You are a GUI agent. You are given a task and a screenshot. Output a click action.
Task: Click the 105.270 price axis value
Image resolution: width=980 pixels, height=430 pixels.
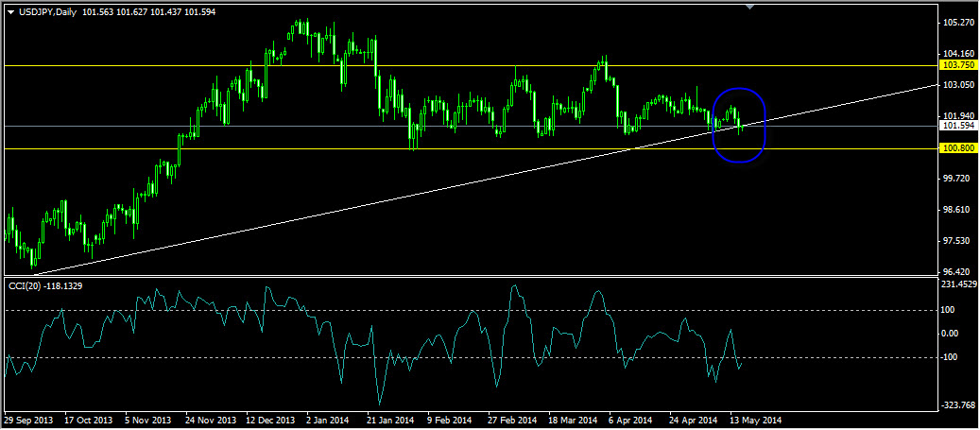click(x=959, y=23)
